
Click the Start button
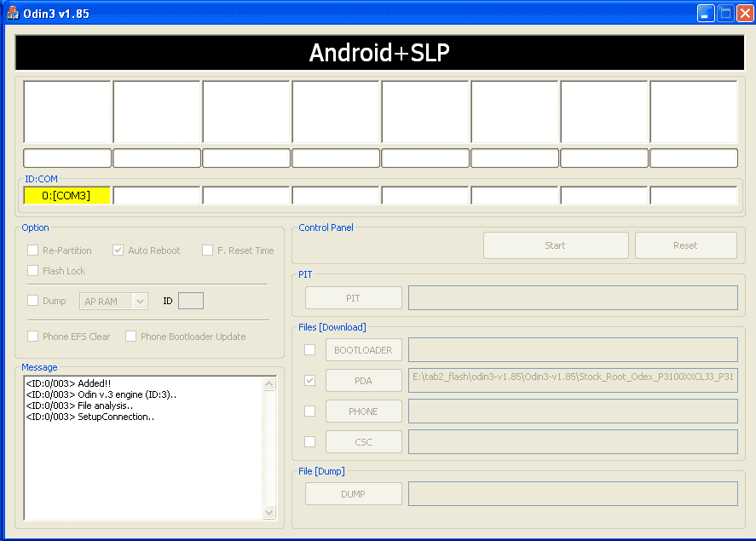point(556,245)
